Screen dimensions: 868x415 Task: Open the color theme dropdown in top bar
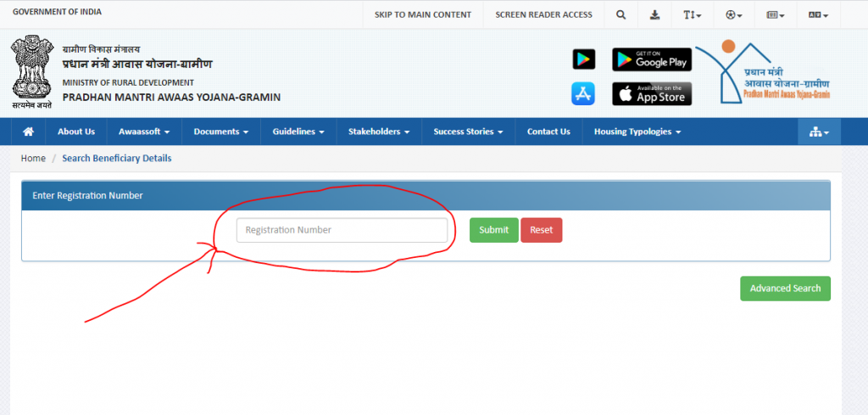click(x=734, y=14)
